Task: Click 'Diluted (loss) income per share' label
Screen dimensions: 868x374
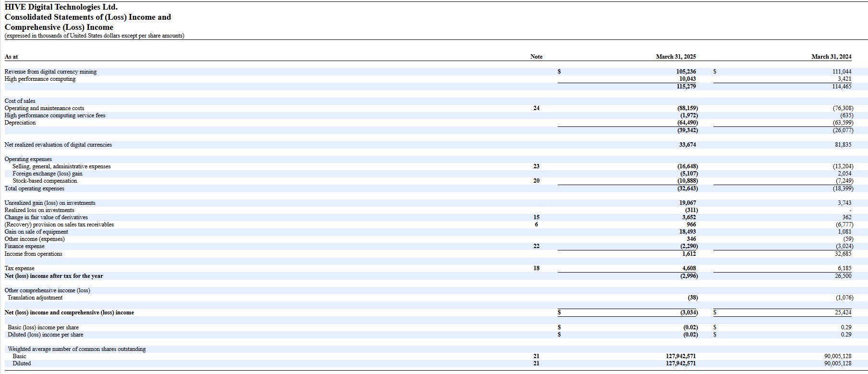Action: pos(45,335)
